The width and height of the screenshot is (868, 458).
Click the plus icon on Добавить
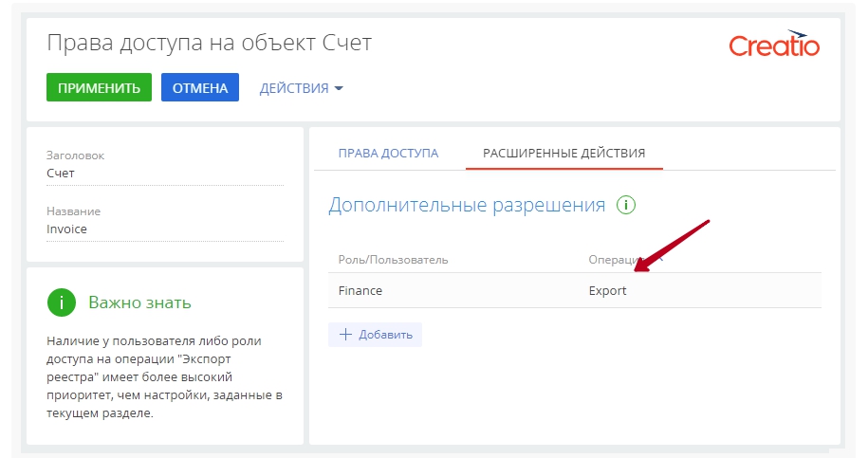pos(345,335)
